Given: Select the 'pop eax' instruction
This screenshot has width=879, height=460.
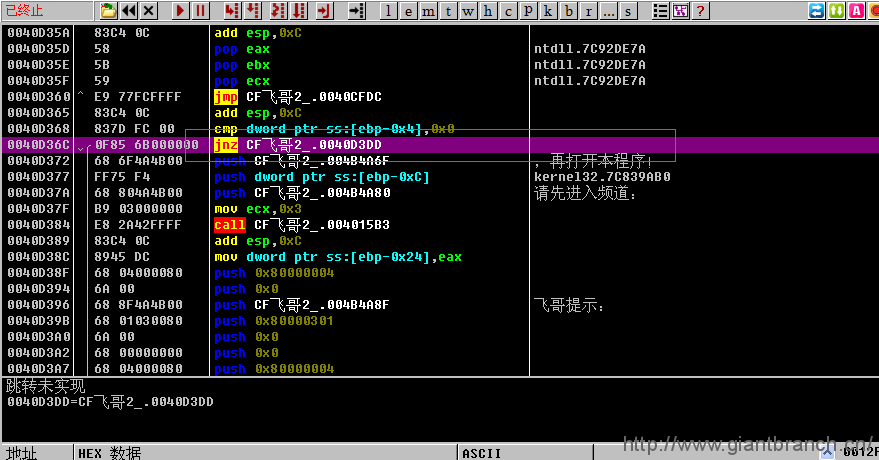Looking at the screenshot, I should click(242, 49).
